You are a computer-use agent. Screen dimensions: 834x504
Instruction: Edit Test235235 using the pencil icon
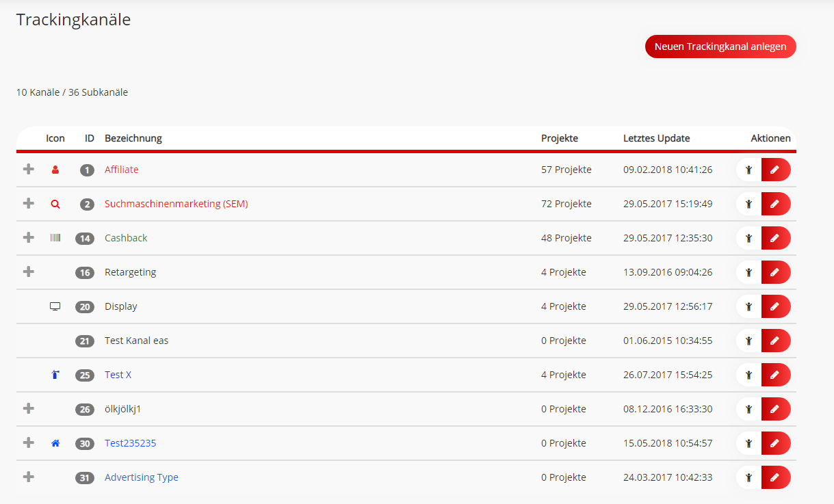point(775,443)
